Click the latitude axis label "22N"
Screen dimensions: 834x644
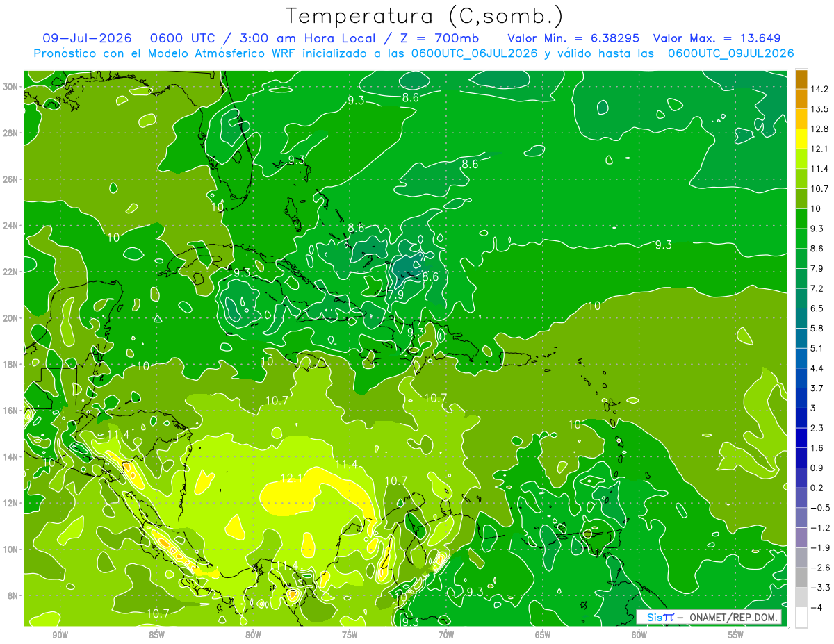12,272
